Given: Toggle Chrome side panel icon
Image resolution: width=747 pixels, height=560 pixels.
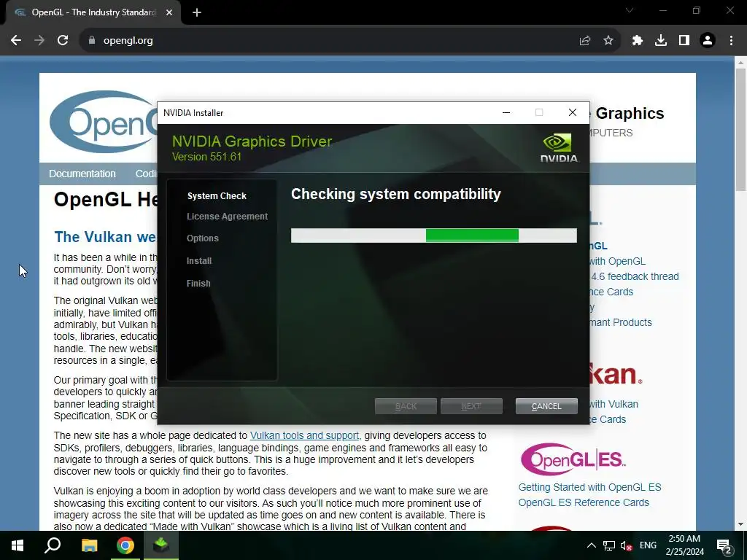Looking at the screenshot, I should coord(684,41).
